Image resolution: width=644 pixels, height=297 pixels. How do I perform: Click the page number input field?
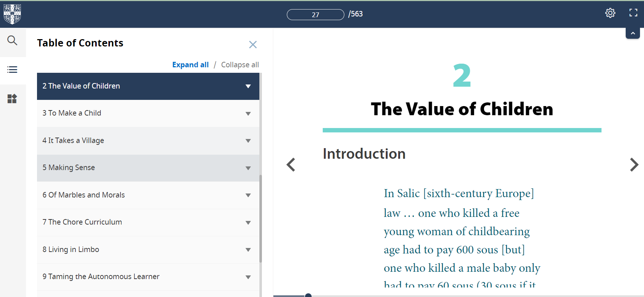click(x=315, y=15)
